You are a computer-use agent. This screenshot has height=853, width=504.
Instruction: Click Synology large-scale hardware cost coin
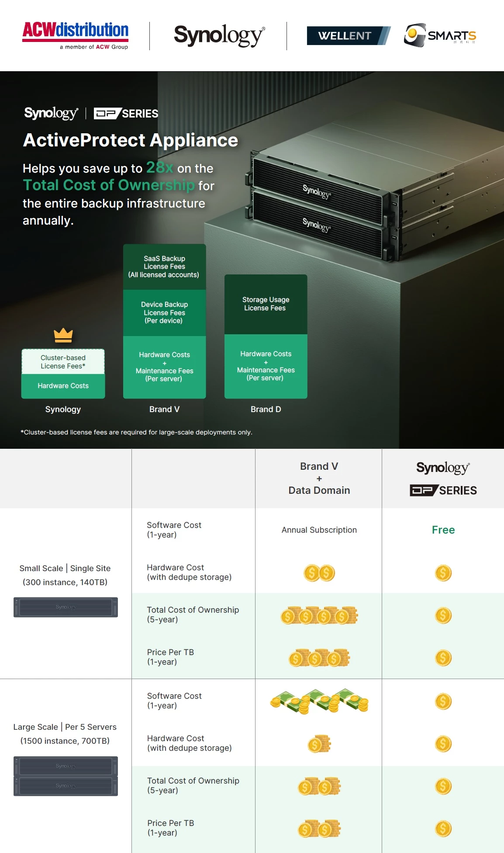coord(443,744)
